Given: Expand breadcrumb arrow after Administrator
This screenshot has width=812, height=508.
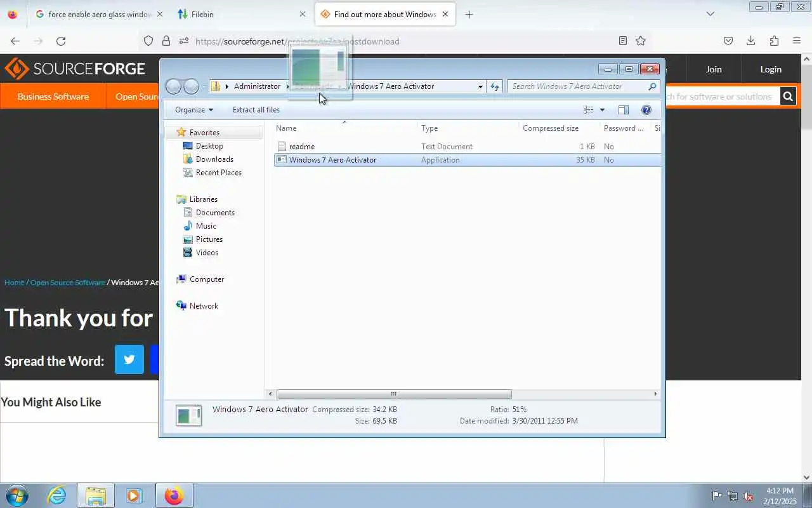Looking at the screenshot, I should pyautogui.click(x=287, y=86).
